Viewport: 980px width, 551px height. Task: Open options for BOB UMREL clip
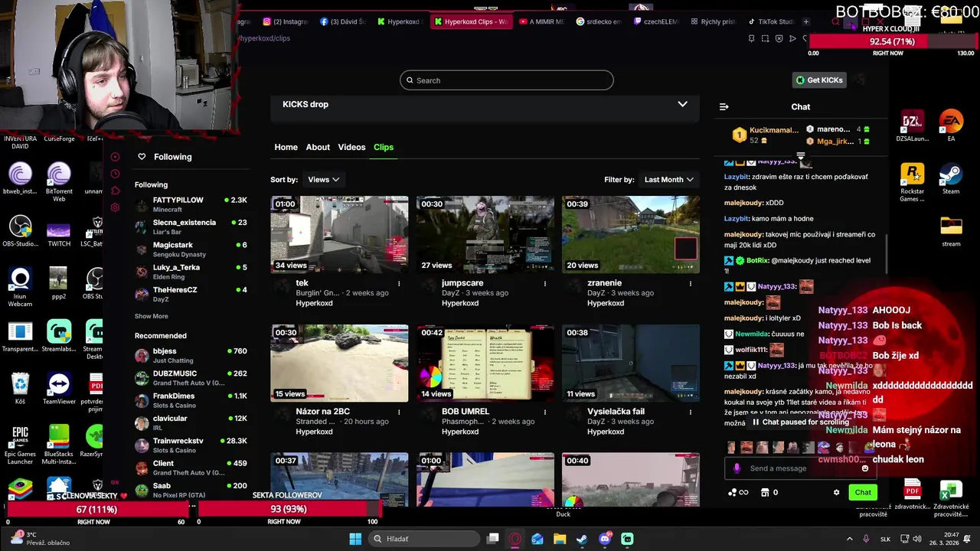pyautogui.click(x=545, y=412)
